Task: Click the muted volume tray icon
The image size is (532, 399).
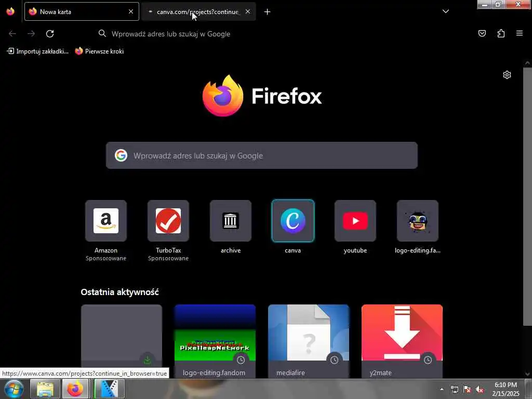Action: (x=480, y=390)
